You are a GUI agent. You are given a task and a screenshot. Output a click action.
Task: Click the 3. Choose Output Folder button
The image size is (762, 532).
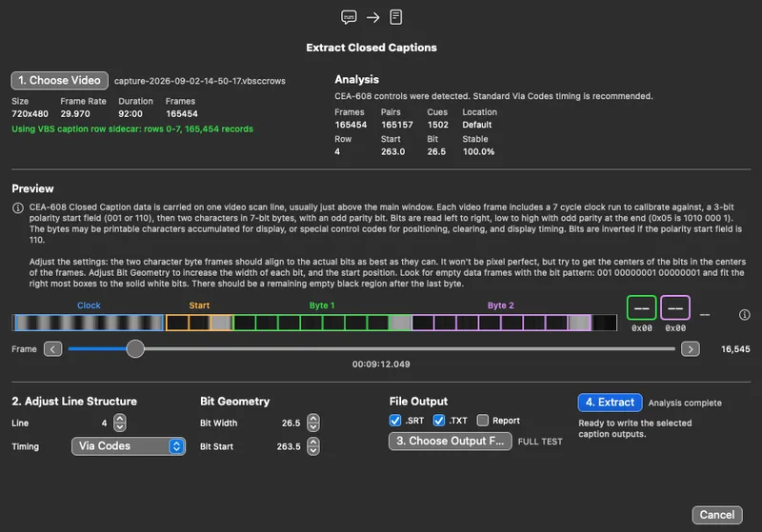[x=450, y=442]
